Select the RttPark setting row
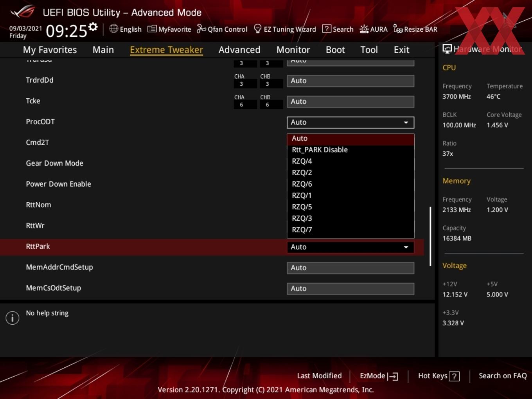The image size is (532, 399). tap(212, 247)
